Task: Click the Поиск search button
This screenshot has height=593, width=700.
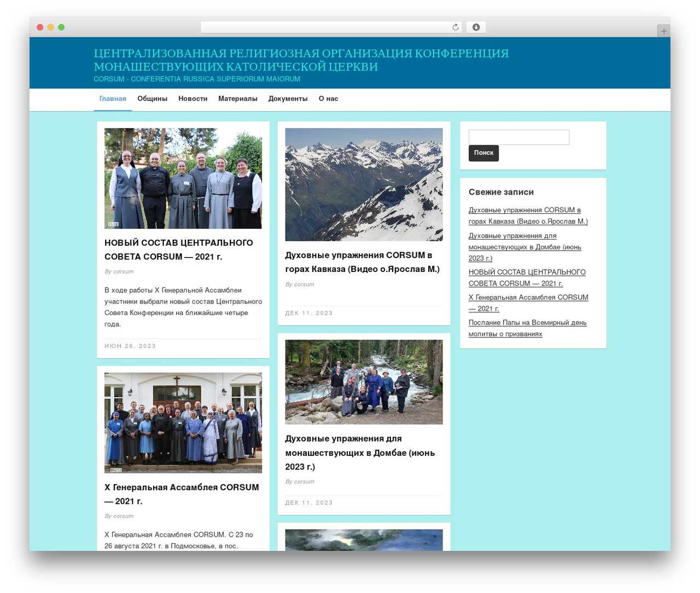Action: click(x=483, y=153)
